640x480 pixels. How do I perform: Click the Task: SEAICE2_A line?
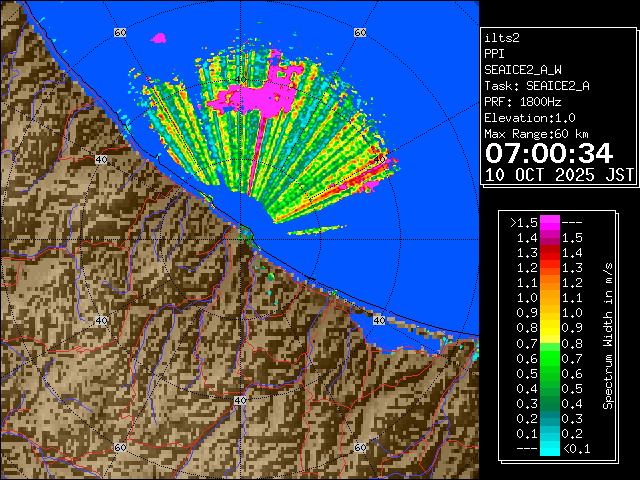[x=536, y=86]
